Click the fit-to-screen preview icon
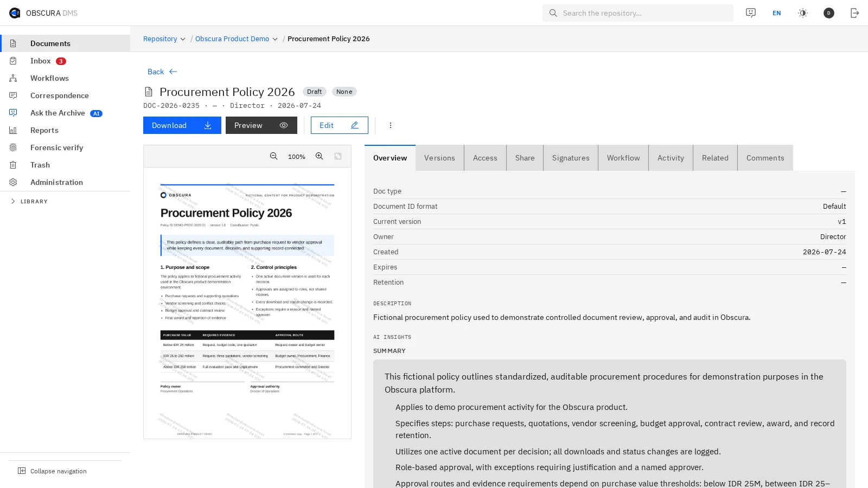The width and height of the screenshot is (868, 488). (338, 156)
